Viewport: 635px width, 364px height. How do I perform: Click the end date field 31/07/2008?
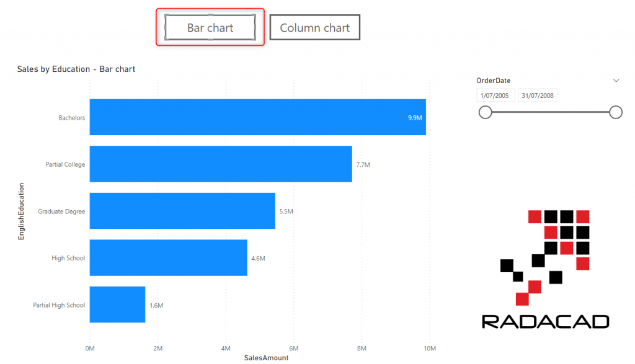point(537,95)
